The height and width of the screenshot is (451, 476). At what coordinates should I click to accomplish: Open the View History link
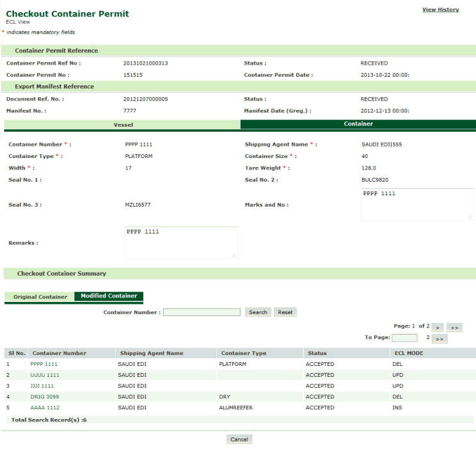440,10
